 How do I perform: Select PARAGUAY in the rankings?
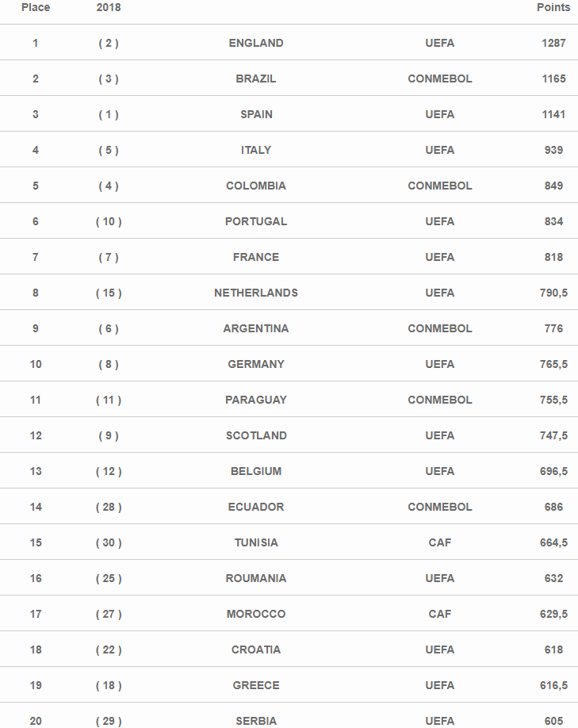tap(256, 400)
